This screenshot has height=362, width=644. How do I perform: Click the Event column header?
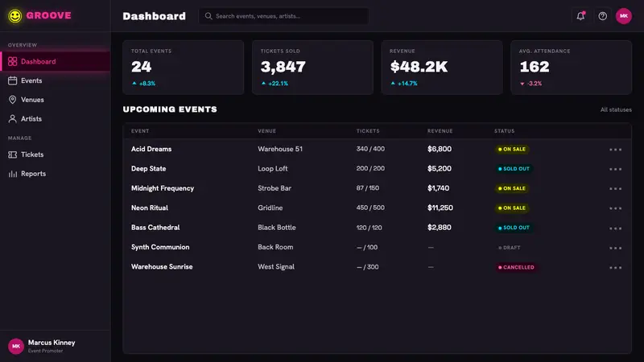[x=140, y=131]
